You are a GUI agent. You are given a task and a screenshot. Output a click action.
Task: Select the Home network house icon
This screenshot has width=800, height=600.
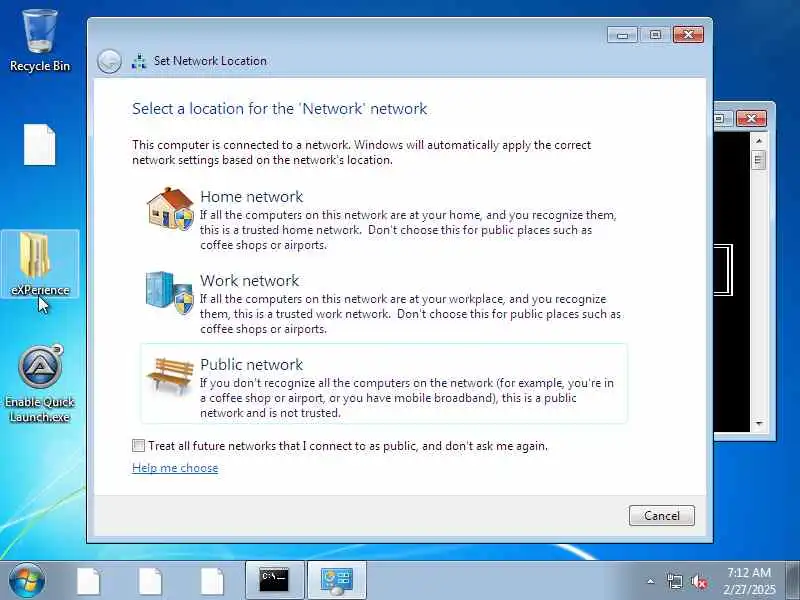(x=170, y=209)
